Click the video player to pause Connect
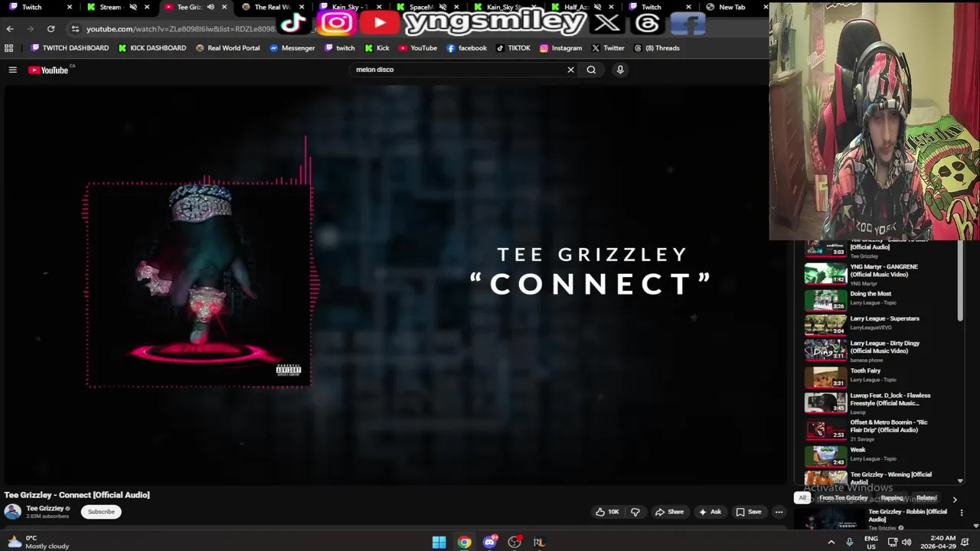The height and width of the screenshot is (551, 980). 394,285
